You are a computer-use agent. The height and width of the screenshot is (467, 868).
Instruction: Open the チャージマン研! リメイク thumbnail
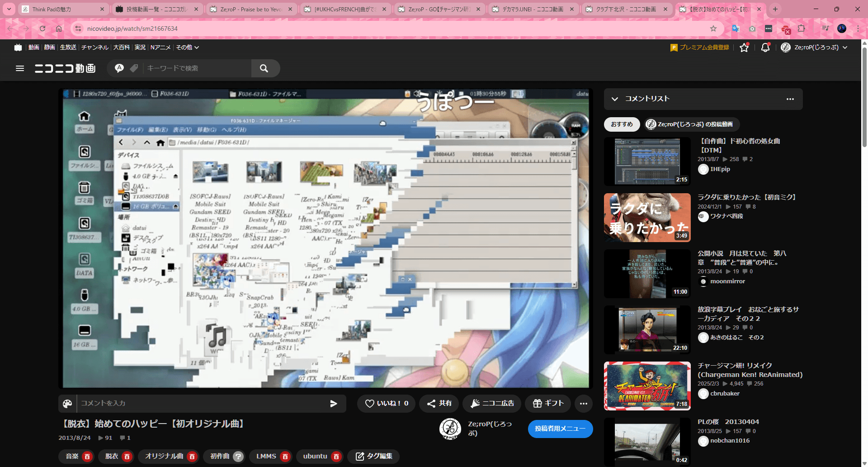click(647, 386)
